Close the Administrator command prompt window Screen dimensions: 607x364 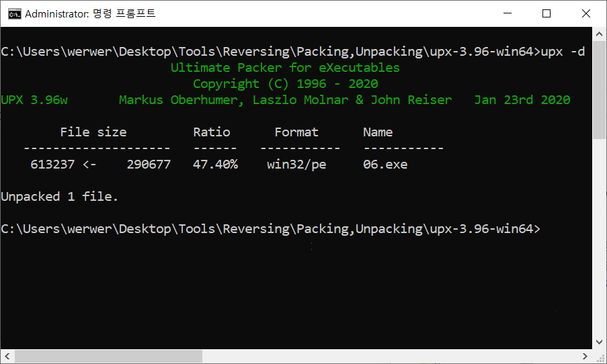pyautogui.click(x=586, y=13)
